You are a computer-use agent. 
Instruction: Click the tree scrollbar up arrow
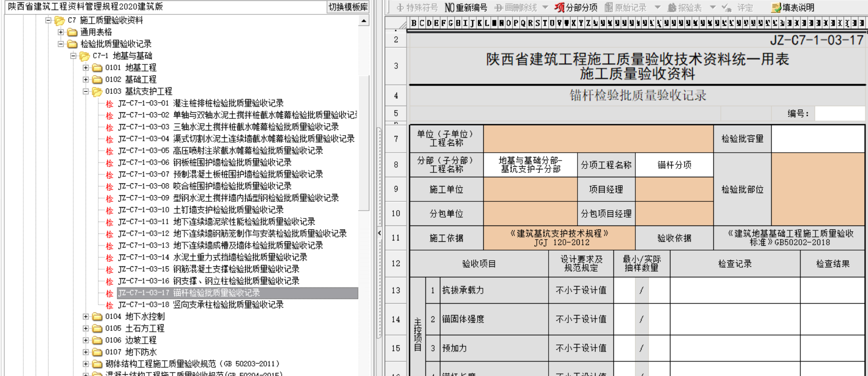(364, 21)
